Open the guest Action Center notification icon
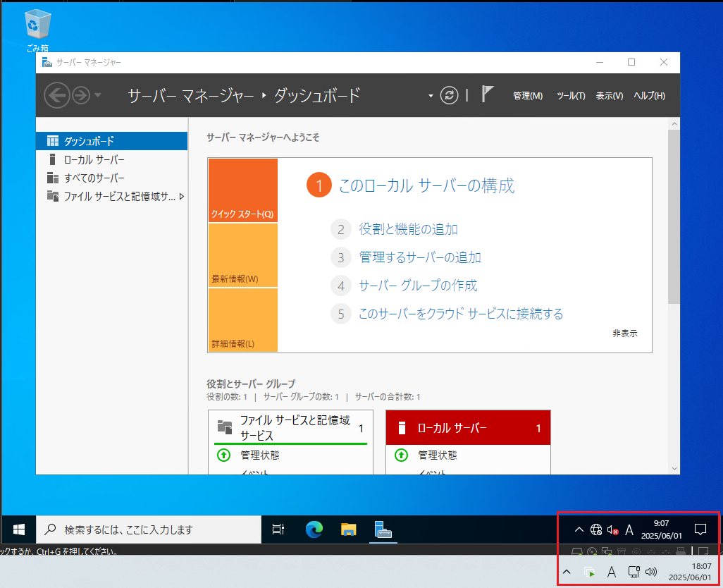 coord(700,529)
